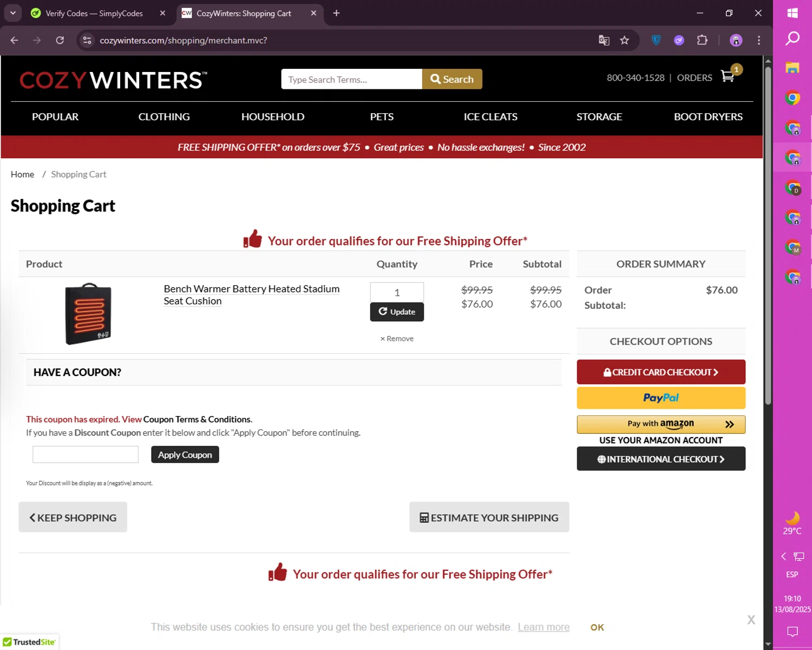Click the heated seat cushion thumbnail

coord(88,314)
